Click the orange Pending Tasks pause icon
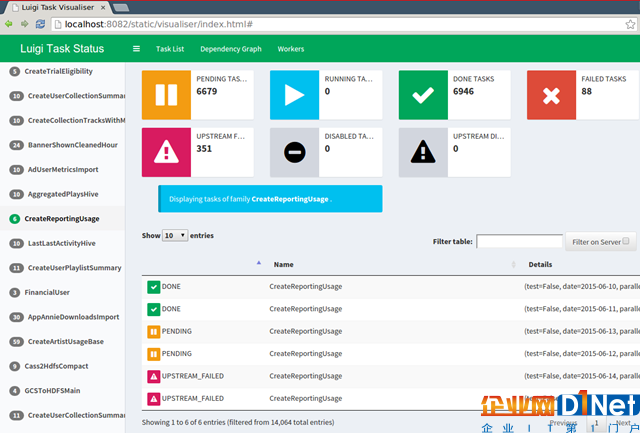640x433 pixels. coord(166,95)
